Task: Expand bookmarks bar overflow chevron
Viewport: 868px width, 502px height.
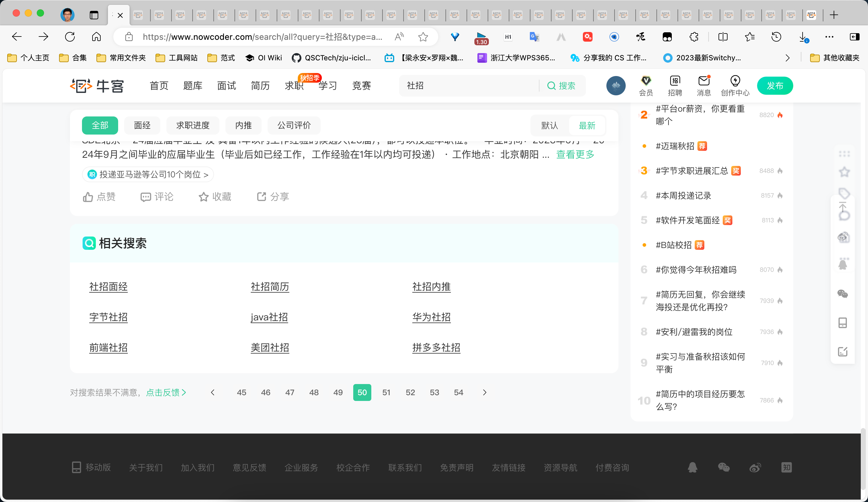Action: pos(788,58)
